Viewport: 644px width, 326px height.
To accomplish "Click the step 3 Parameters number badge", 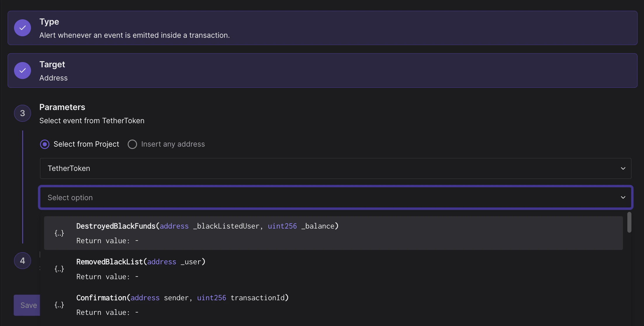I will coord(22,113).
